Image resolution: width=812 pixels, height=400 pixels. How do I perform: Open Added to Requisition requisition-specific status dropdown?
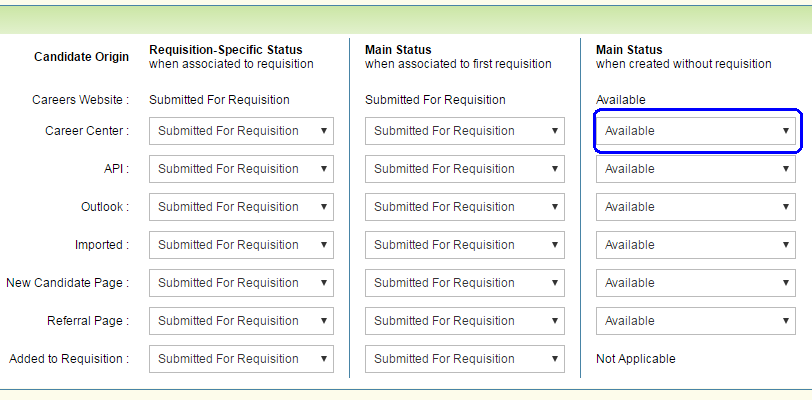click(241, 359)
